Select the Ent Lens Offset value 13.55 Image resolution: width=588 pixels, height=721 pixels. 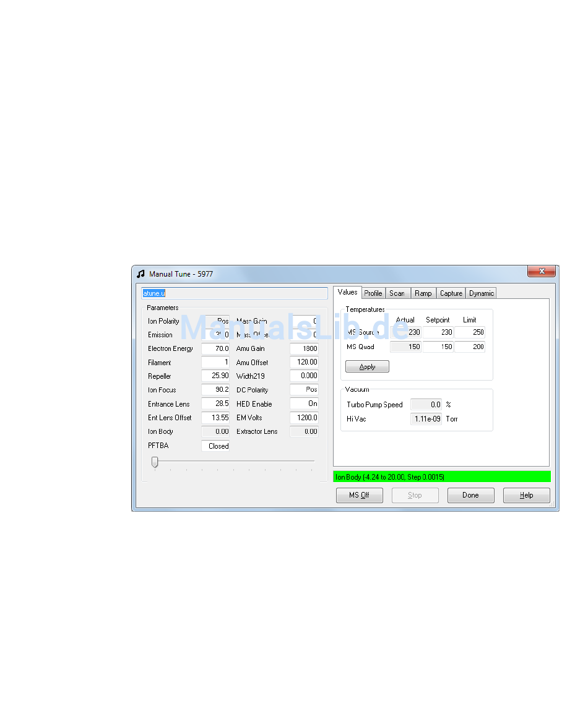(215, 418)
